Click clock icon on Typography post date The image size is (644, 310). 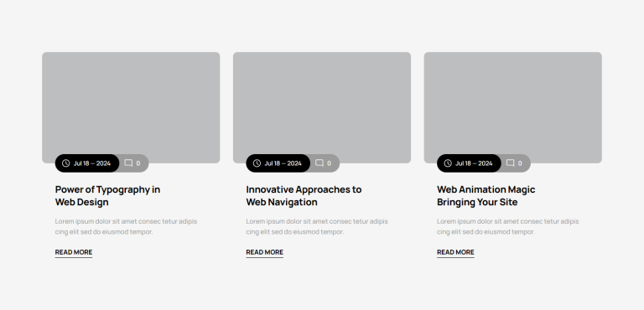tap(65, 163)
